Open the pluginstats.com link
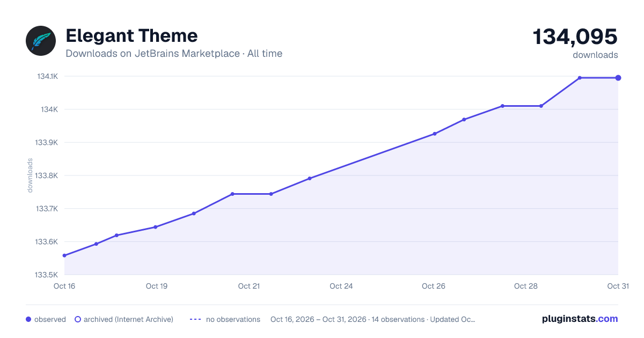Image resolution: width=644 pixels, height=338 pixels. coord(580,319)
